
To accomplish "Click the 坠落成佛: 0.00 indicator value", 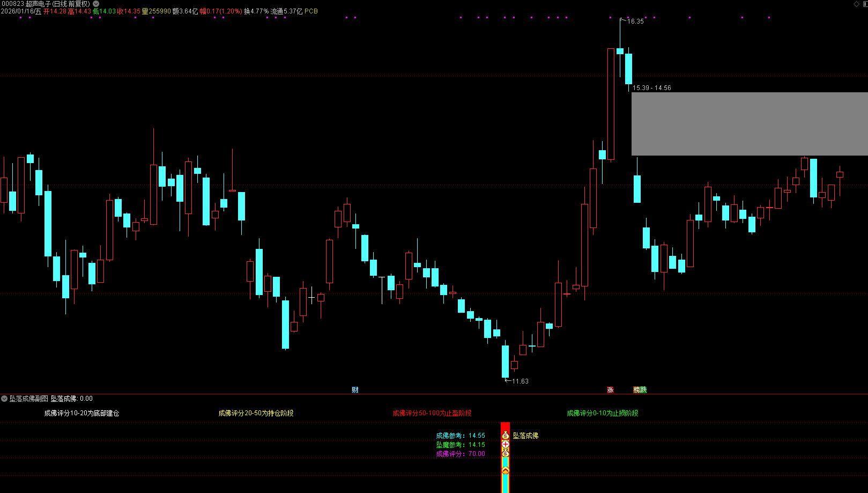I will [x=72, y=399].
